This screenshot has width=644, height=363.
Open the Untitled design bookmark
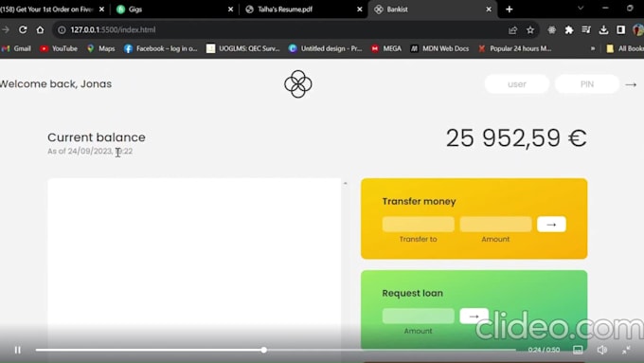[x=325, y=48]
